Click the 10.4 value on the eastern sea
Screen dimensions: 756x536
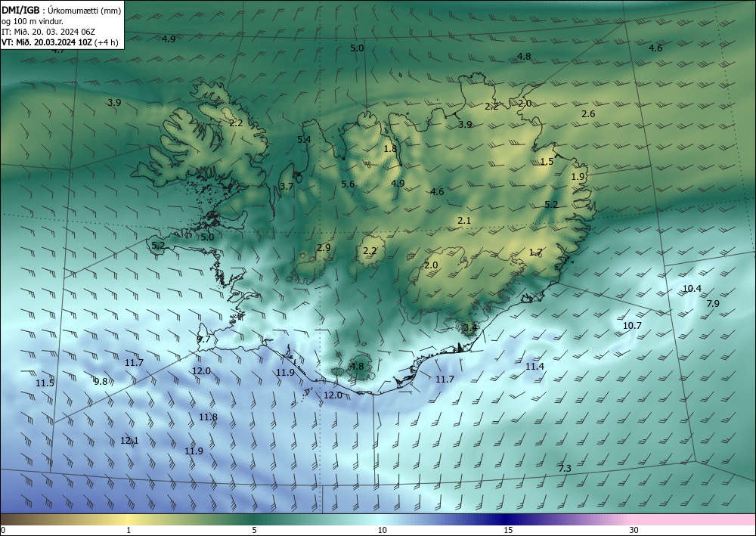click(x=692, y=288)
